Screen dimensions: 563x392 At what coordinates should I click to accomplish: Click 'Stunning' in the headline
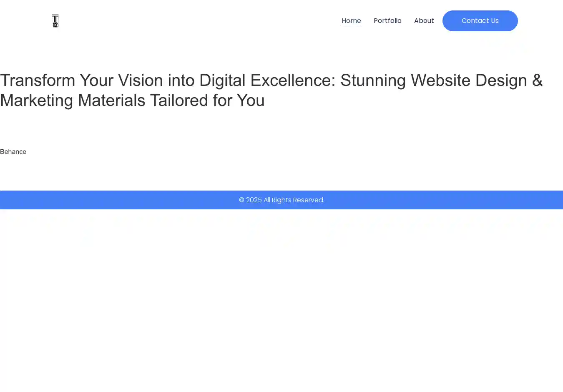[x=373, y=80]
